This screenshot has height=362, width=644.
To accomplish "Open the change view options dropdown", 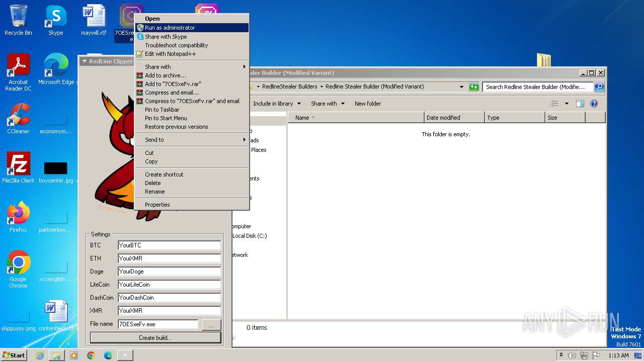I will pyautogui.click(x=567, y=104).
